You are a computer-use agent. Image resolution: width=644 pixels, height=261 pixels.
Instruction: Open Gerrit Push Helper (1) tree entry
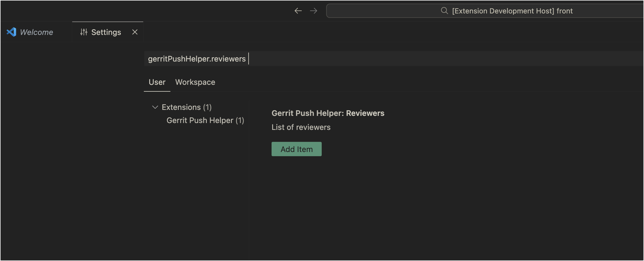tap(205, 120)
